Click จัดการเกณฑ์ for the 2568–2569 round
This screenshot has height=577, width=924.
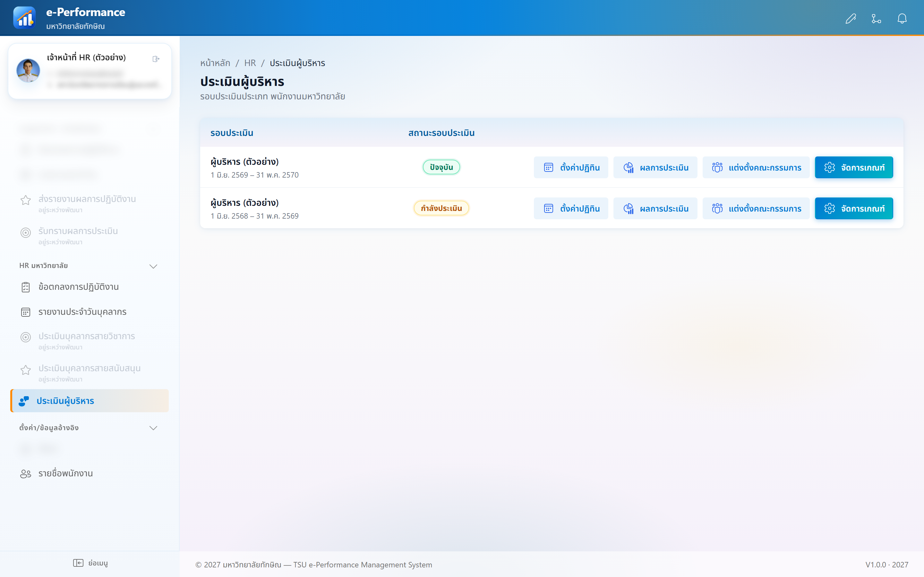click(854, 208)
